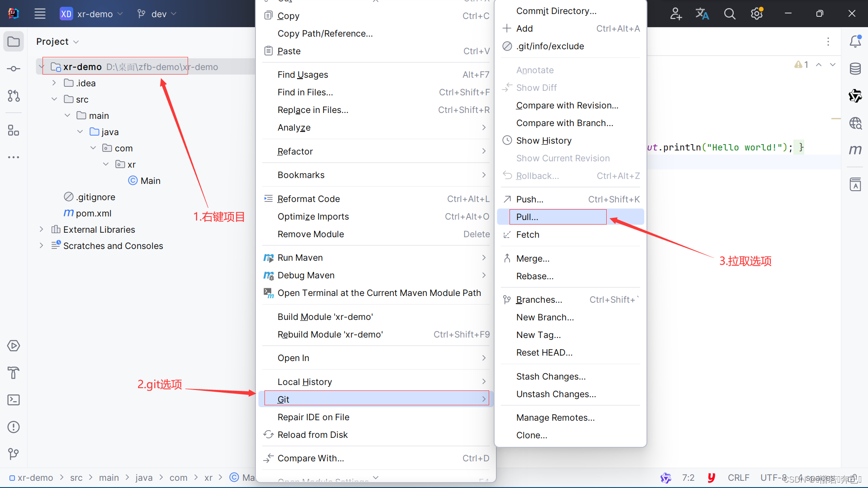The width and height of the screenshot is (868, 488).
Task: Open the xr-demo project dropdown
Action: point(91,14)
